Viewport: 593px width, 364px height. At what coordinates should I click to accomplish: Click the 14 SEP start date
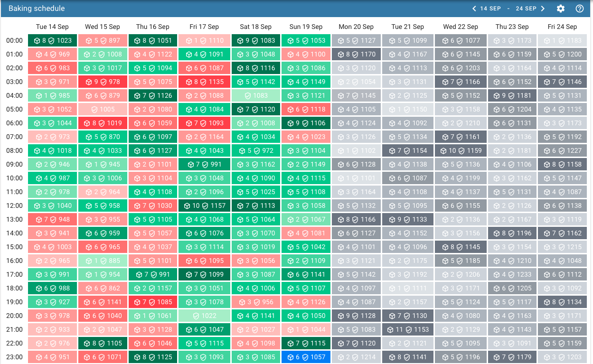490,9
